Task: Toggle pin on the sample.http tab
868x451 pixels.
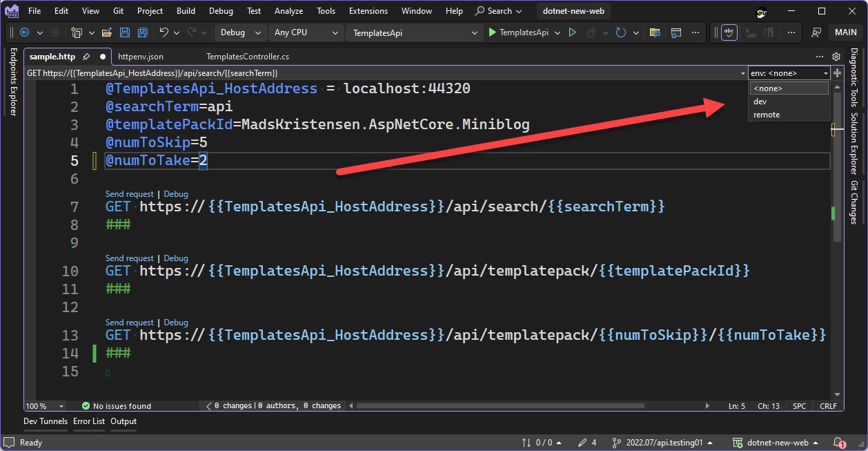Action: click(x=86, y=57)
